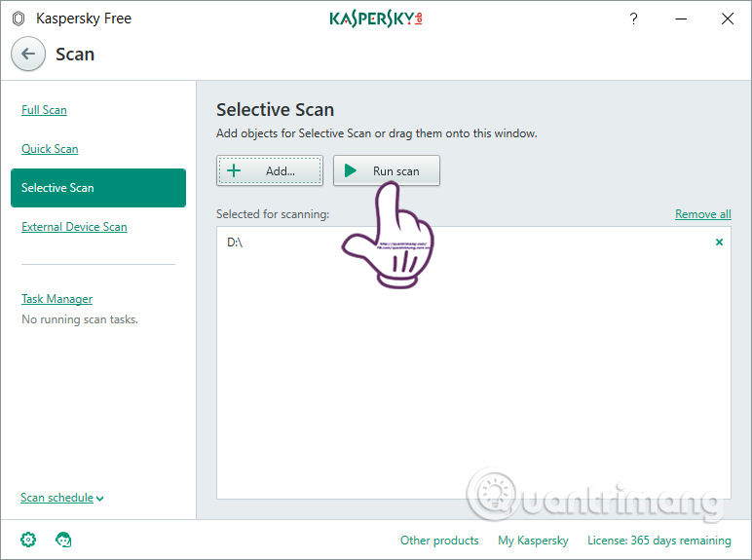
Task: Click the Add... button
Action: pos(270,170)
